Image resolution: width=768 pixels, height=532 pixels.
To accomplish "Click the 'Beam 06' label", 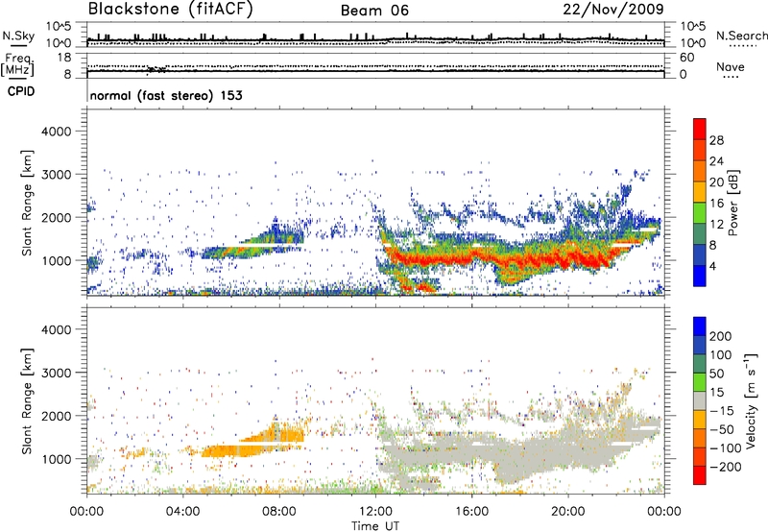I will [374, 11].
